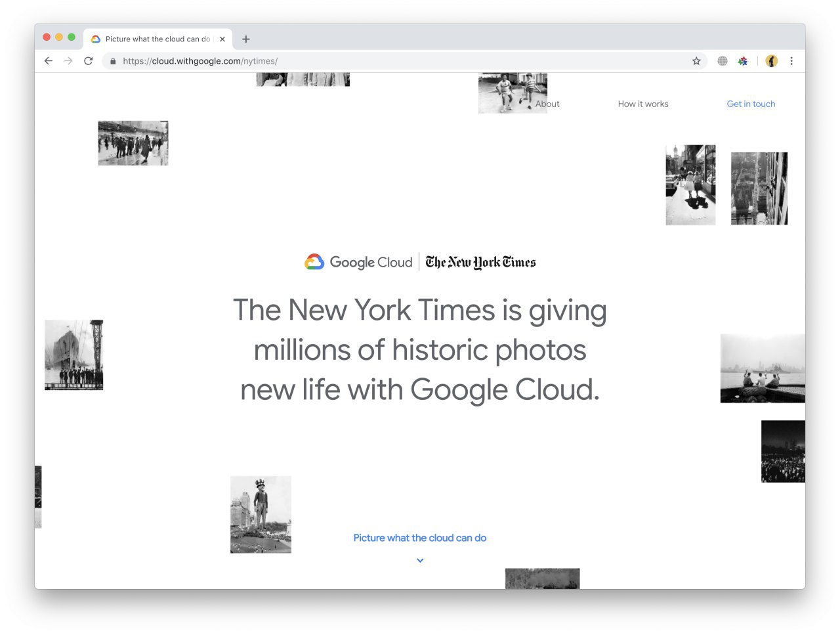Open the Chrome profile avatar
The image size is (840, 635).
772,61
